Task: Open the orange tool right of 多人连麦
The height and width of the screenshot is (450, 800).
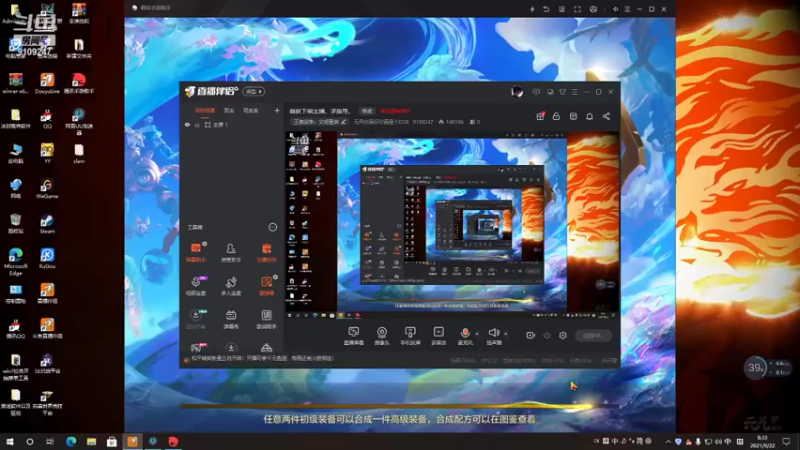Action: [x=266, y=286]
